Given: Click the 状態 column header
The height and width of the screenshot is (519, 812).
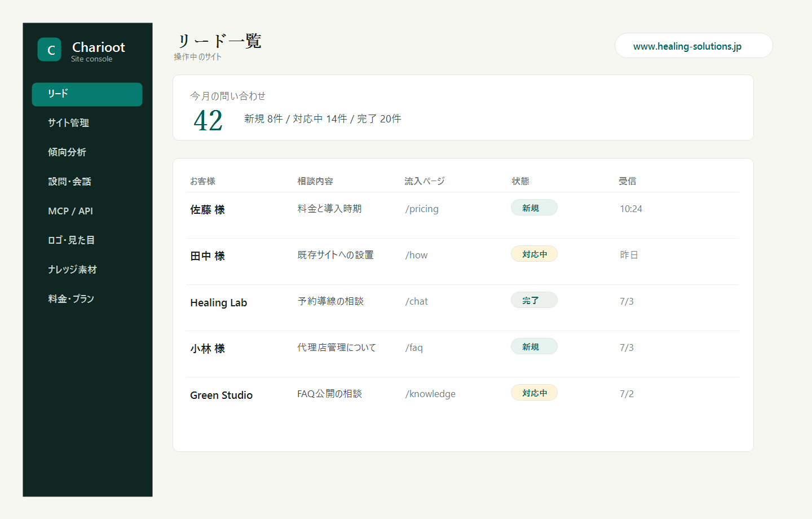Looking at the screenshot, I should click(520, 181).
